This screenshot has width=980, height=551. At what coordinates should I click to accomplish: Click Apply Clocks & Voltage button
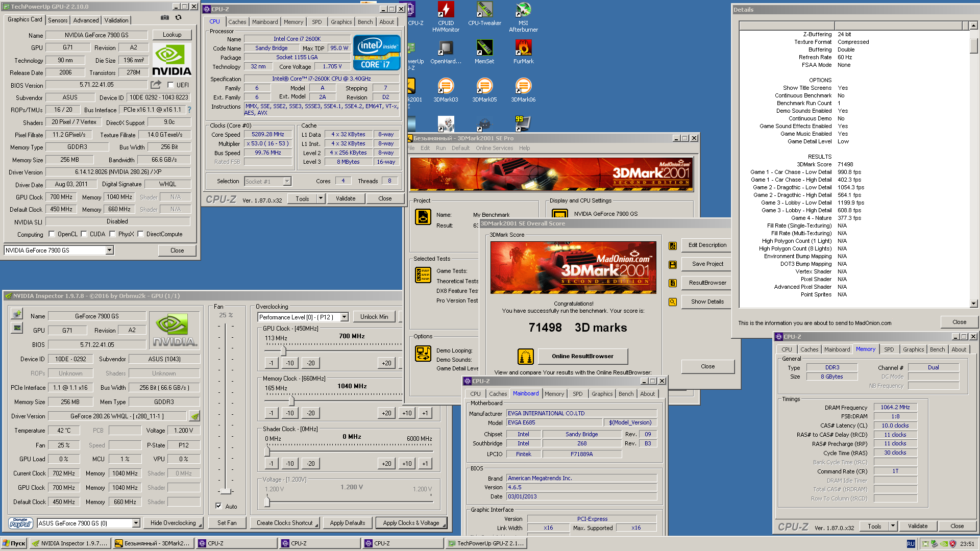point(411,523)
